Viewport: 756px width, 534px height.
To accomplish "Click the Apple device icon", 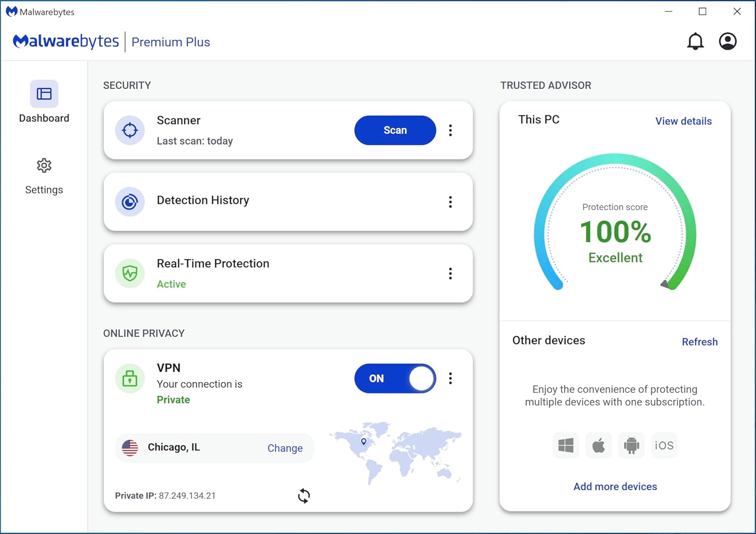I will tap(598, 445).
